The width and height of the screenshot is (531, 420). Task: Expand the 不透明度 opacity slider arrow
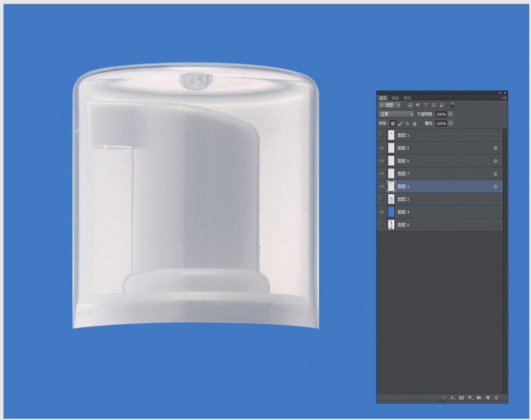pyautogui.click(x=450, y=114)
